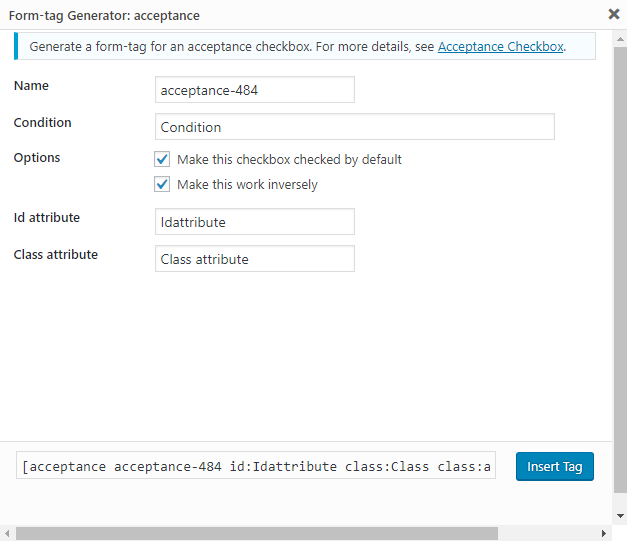Click the horizontal scrollbar right arrow
Screen dimensions: 627x541
605,534
